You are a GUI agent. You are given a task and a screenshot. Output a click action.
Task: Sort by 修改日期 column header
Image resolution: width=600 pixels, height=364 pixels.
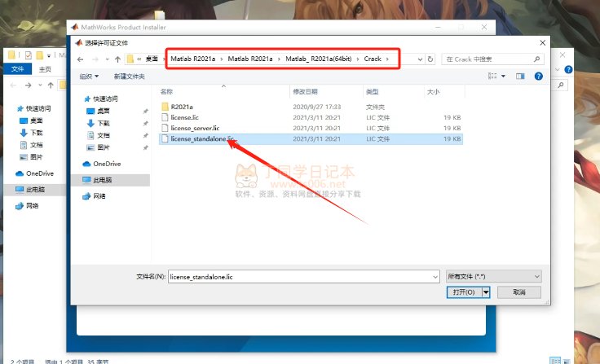coord(305,92)
